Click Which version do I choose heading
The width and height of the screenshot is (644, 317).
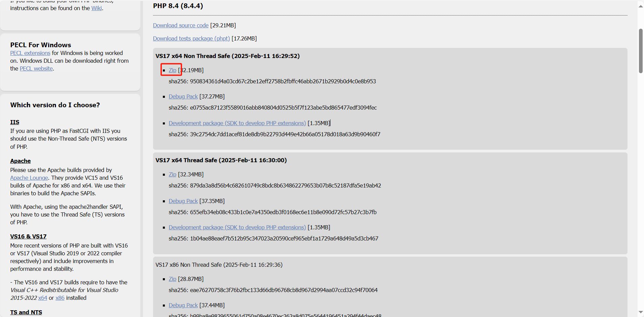[55, 105]
